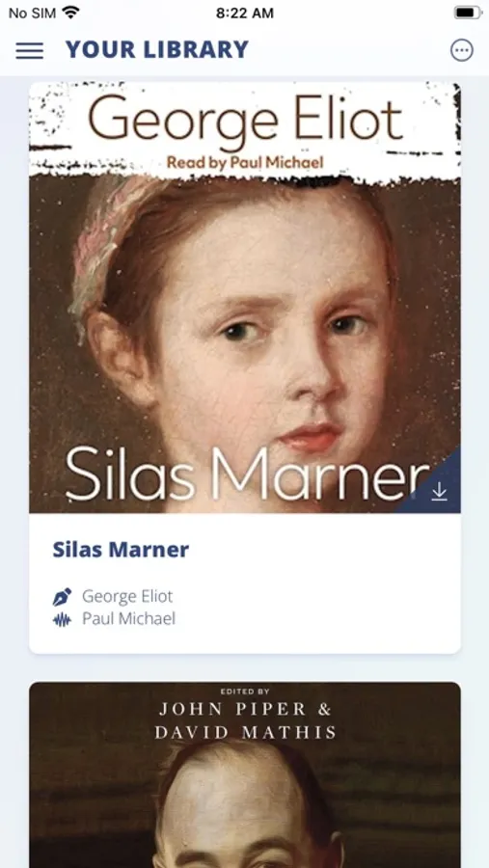This screenshot has height=868, width=489.
Task: Tap the 'George Eliot' heading on cover art
Action: pos(245,121)
